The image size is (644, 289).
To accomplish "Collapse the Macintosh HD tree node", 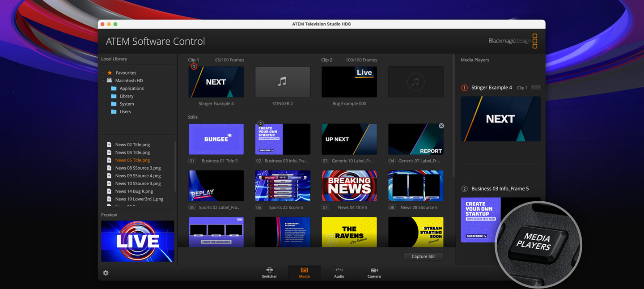I will pyautogui.click(x=103, y=81).
